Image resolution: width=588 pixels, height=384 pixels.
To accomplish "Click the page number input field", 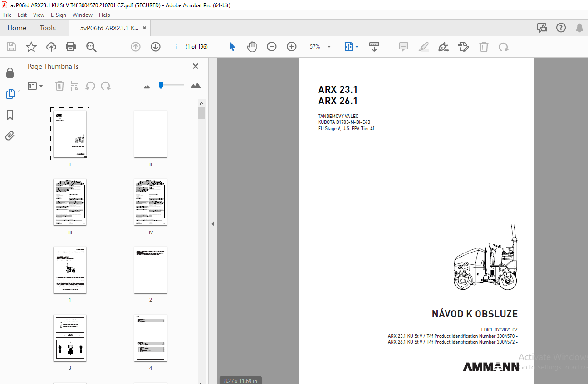I will [x=176, y=47].
